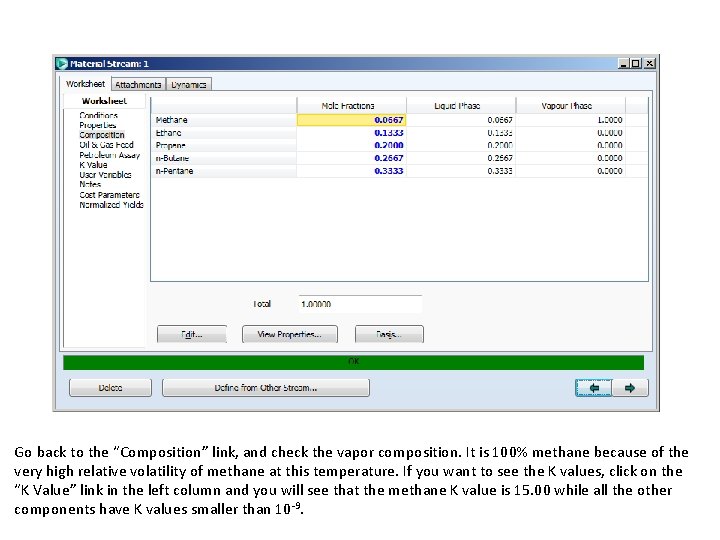Click Methane vapour phase value 1.0000
This screenshot has width=720, height=540.
tap(570, 120)
